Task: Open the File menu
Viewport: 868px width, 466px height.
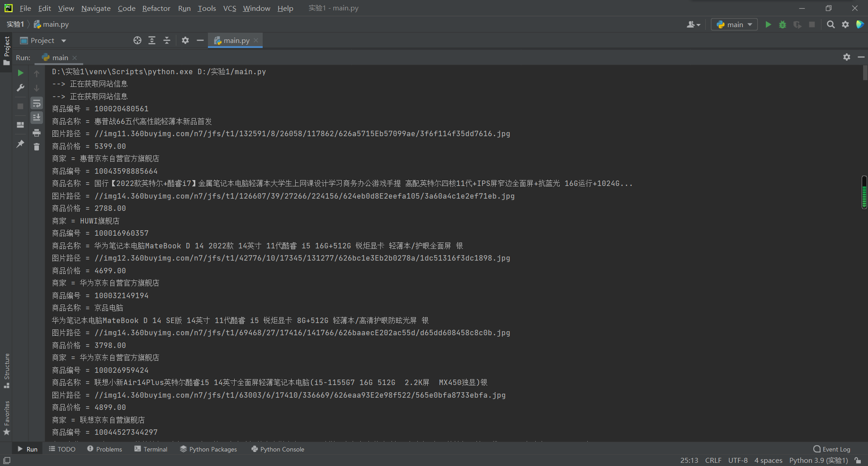Action: pyautogui.click(x=25, y=8)
